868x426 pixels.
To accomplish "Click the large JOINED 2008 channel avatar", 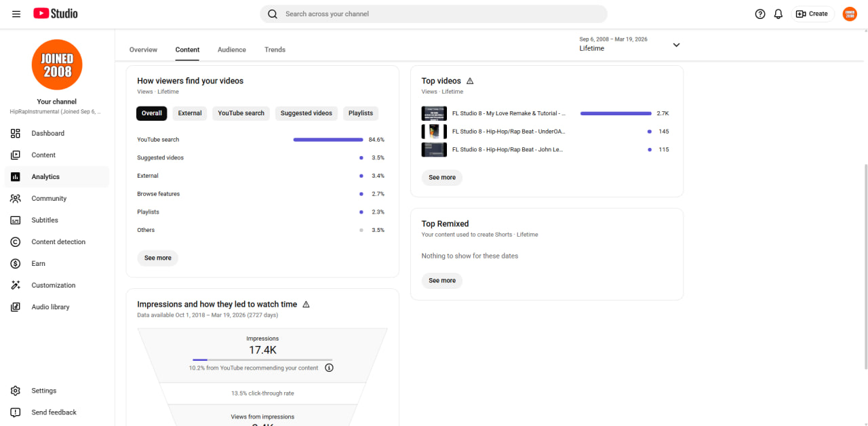I will click(57, 65).
